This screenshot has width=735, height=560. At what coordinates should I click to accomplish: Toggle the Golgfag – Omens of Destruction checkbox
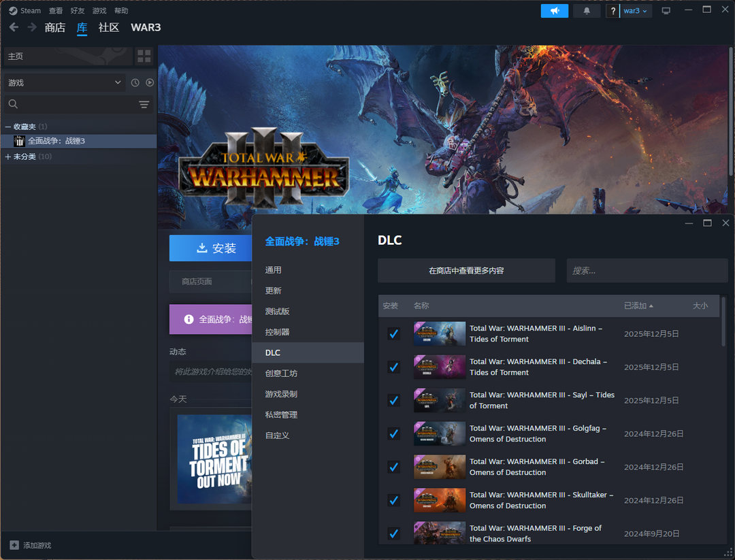coord(393,433)
